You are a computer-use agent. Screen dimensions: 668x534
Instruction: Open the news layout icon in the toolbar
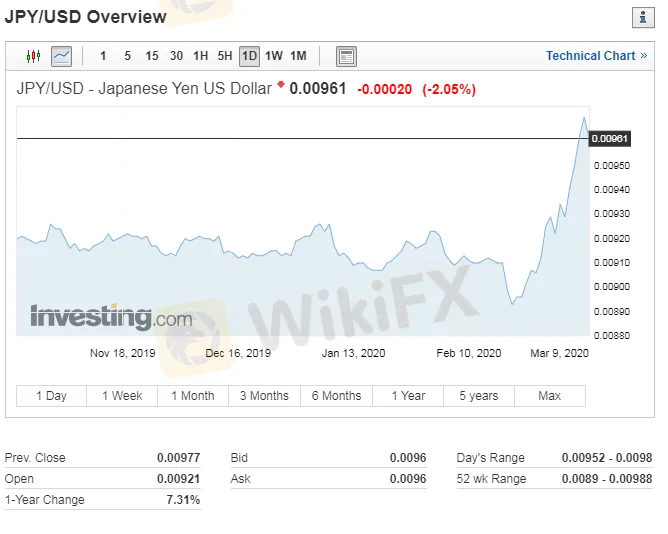346,56
